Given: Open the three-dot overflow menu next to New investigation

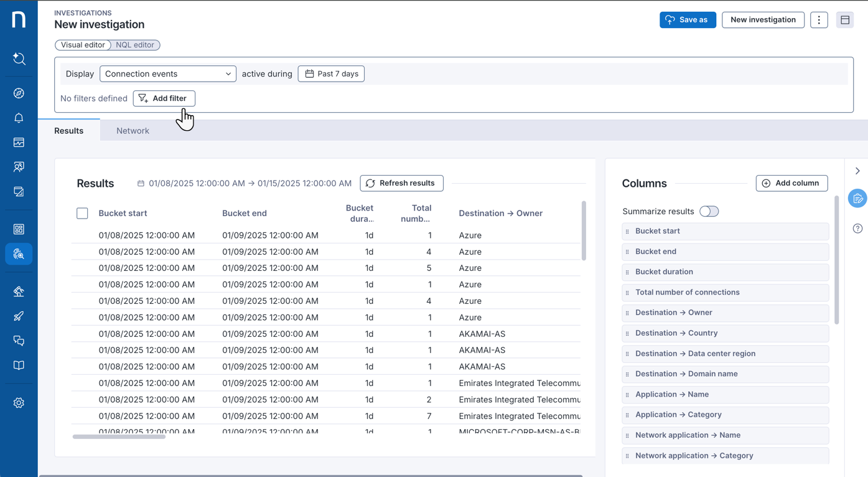Looking at the screenshot, I should coord(819,19).
